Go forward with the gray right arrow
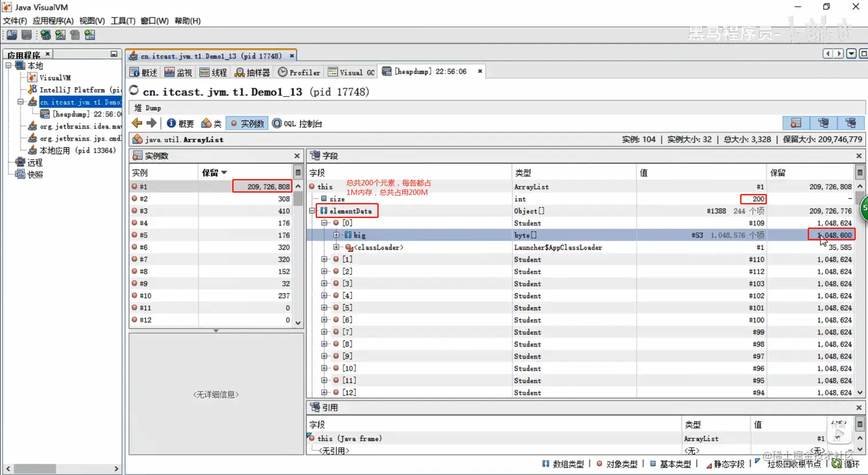 [152, 123]
